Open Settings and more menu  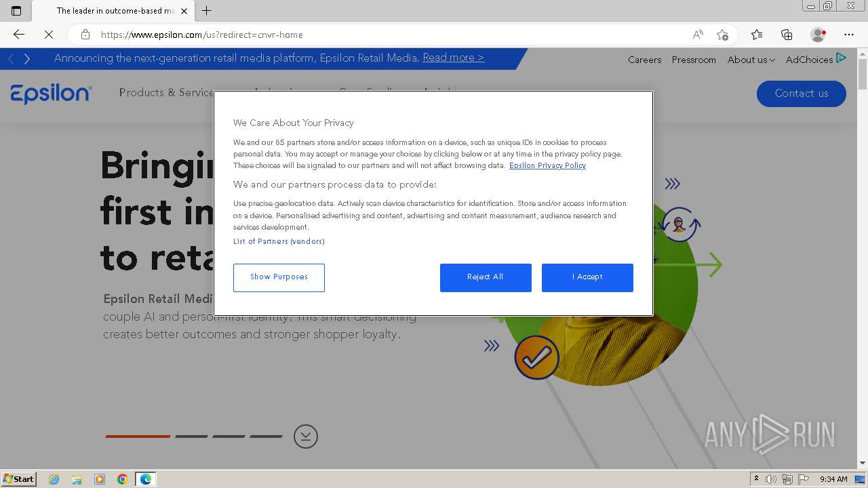[x=849, y=35]
